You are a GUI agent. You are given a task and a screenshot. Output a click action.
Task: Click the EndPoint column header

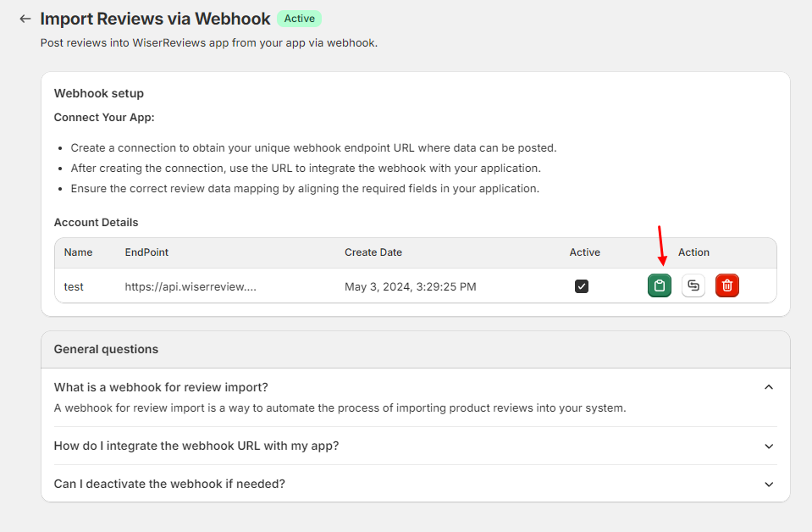(146, 252)
